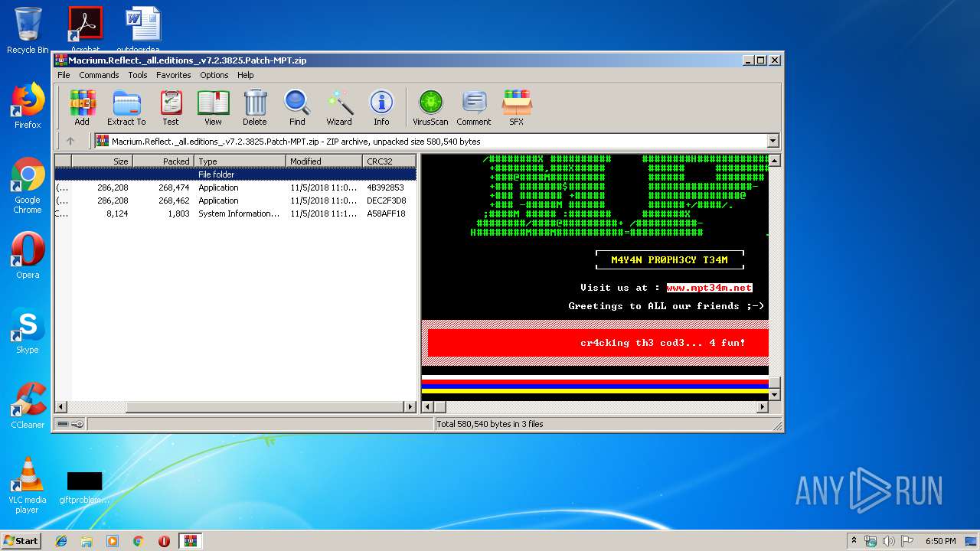The width and height of the screenshot is (980, 551).
Task: Show hidden tray icons arrow
Action: tap(854, 541)
